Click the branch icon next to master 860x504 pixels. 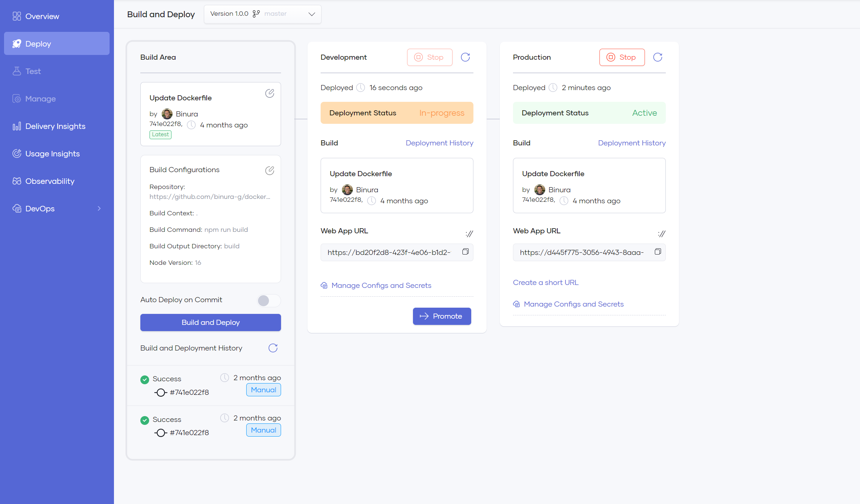tap(256, 14)
